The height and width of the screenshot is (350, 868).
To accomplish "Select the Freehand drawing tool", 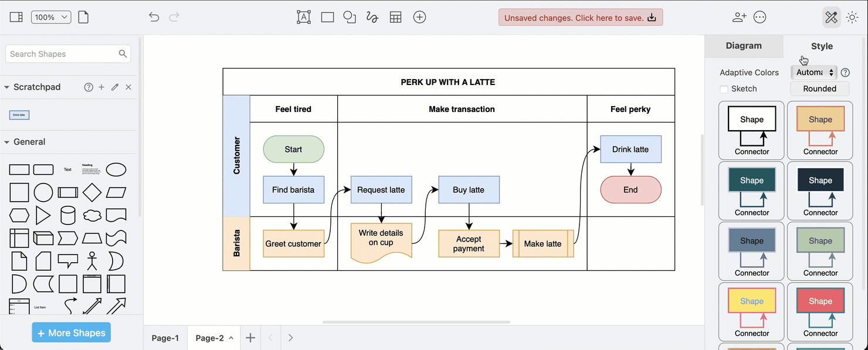I will pos(372,17).
